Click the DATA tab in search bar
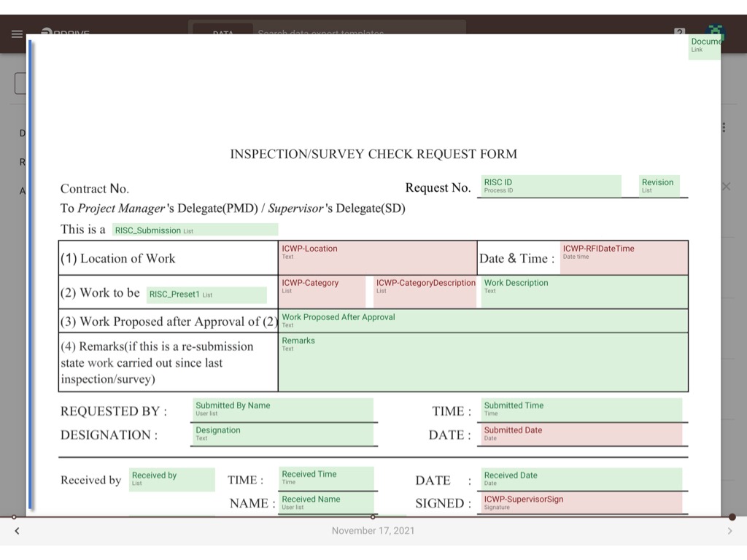The height and width of the screenshot is (560, 747). pyautogui.click(x=223, y=33)
